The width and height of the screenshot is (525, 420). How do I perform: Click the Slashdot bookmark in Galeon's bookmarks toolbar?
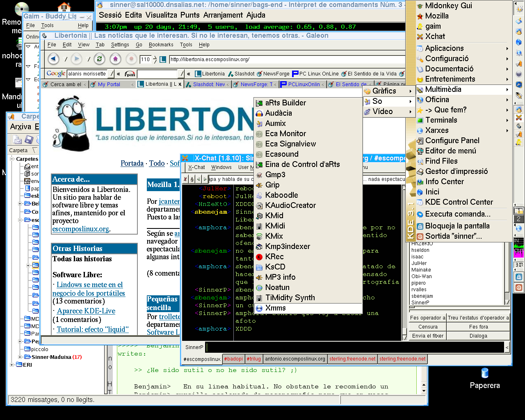click(x=242, y=74)
